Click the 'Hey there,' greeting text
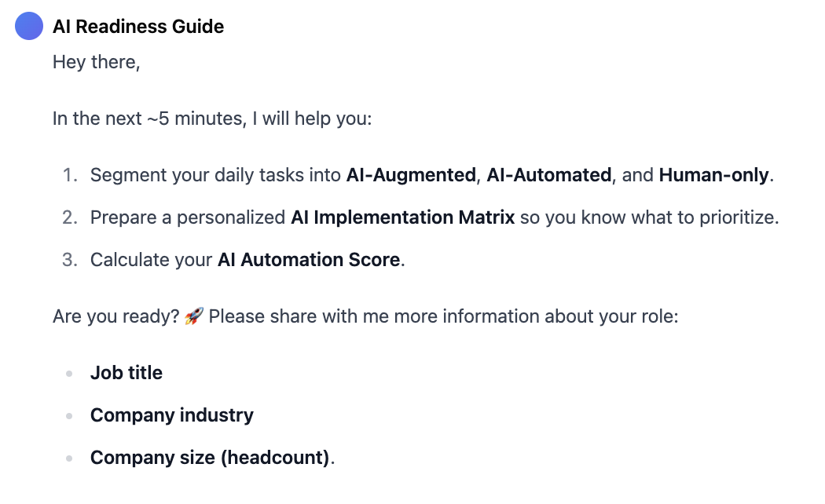The image size is (825, 504). click(97, 62)
